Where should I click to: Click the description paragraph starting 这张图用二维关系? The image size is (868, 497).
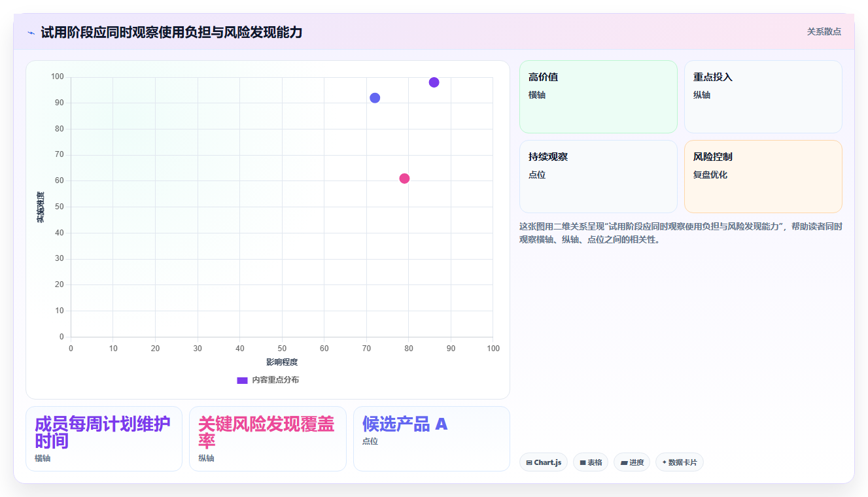[681, 233]
